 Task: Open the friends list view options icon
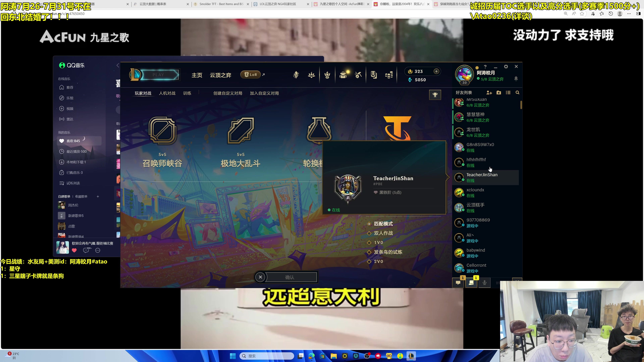tap(508, 93)
